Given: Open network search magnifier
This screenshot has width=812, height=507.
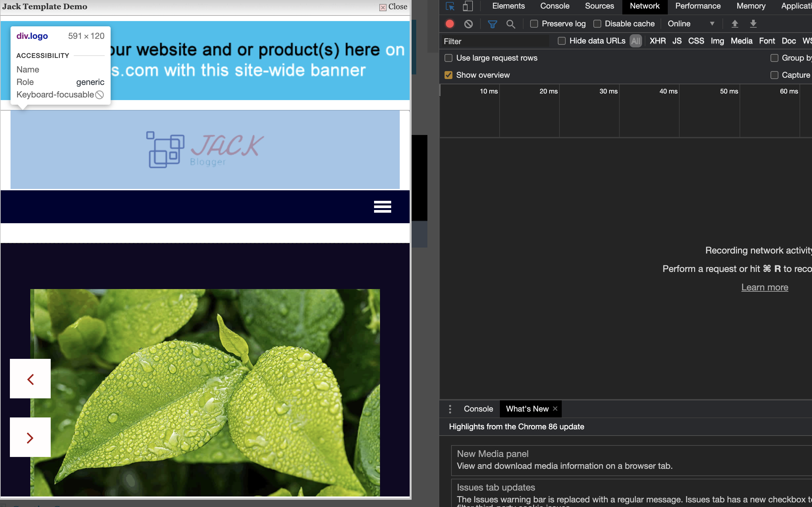Looking at the screenshot, I should click(510, 24).
